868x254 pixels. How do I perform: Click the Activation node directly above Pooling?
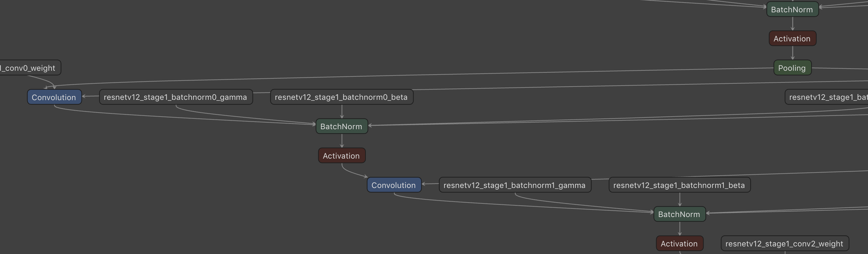point(792,39)
